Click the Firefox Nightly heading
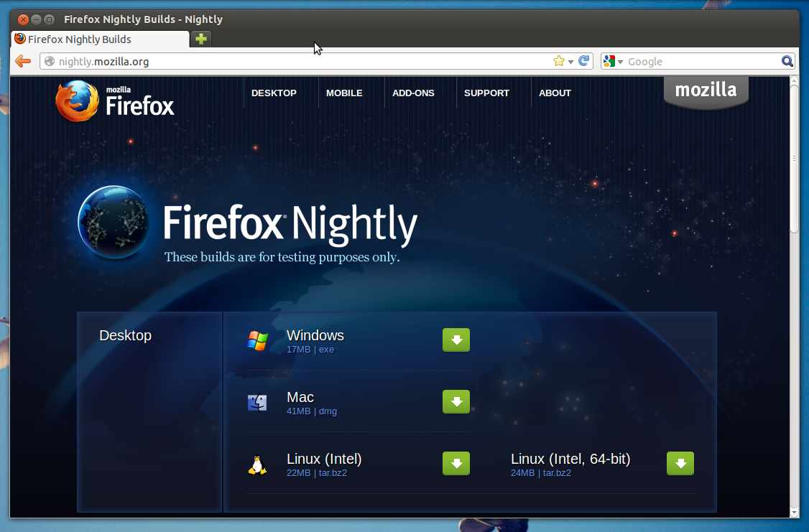 tap(290, 224)
